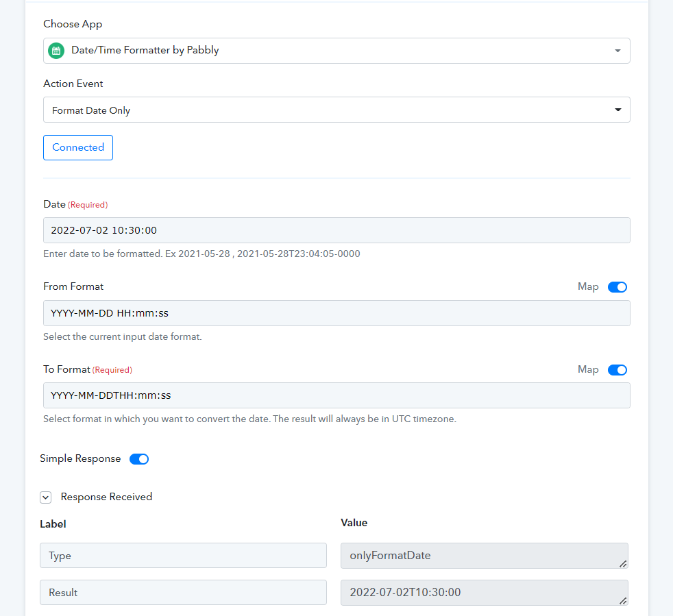Click the To Format input field

pos(336,395)
